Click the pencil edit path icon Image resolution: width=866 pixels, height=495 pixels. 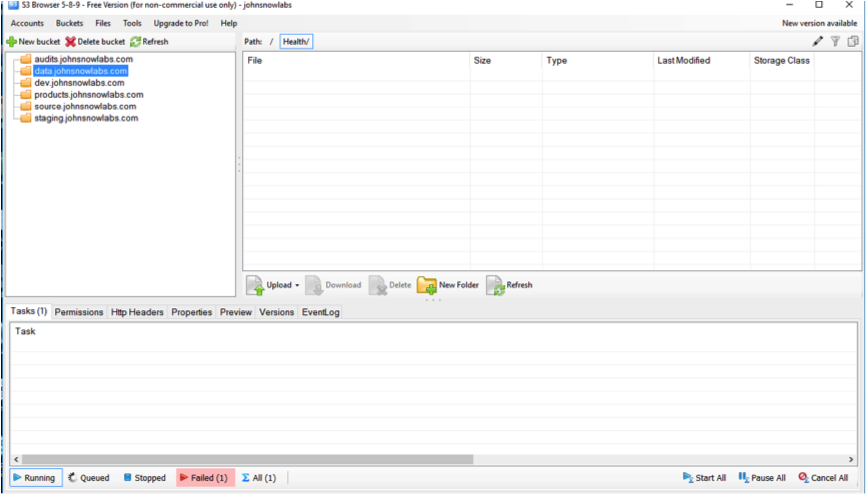pos(817,41)
